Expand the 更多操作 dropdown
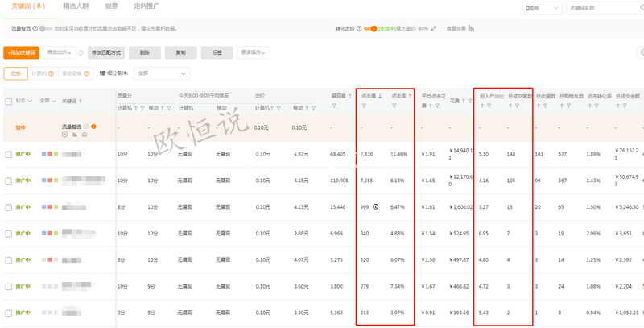This screenshot has height=328, width=644. point(254,52)
